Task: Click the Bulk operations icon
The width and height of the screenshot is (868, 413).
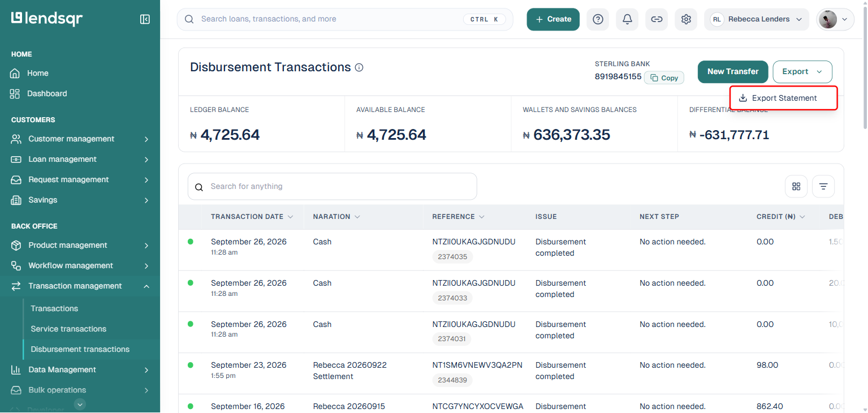Action: click(x=16, y=390)
